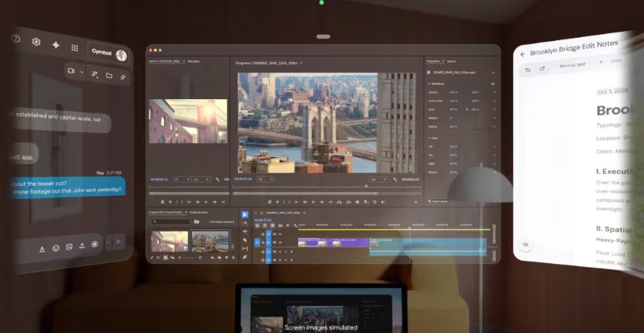The width and height of the screenshot is (644, 333).
Task: Open chat settings gear
Action: point(36,42)
